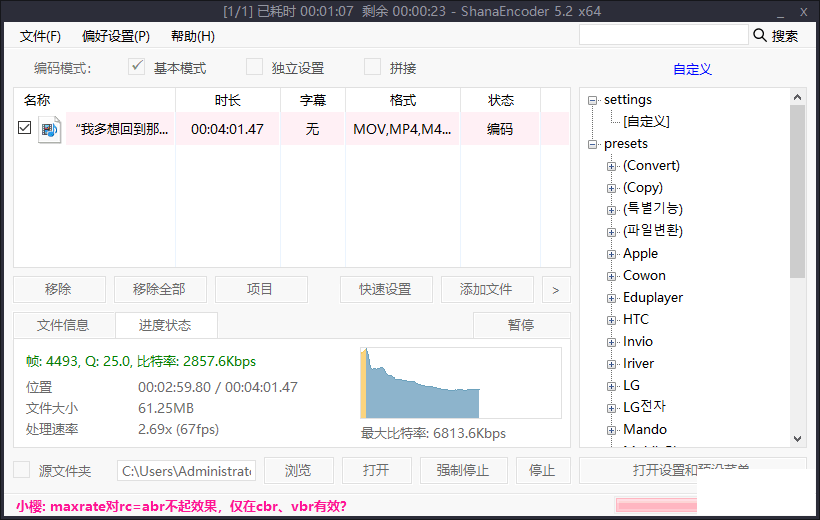Click the 字幕 column header
This screenshot has width=820, height=520.
(313, 100)
